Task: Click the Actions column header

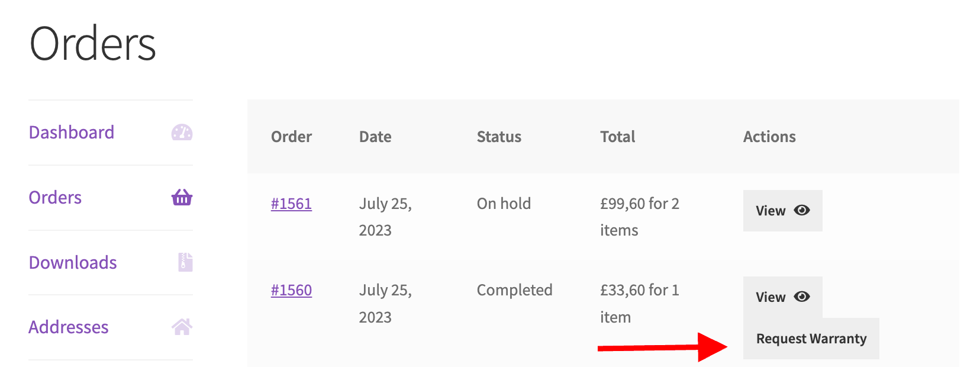Action: pyautogui.click(x=769, y=137)
